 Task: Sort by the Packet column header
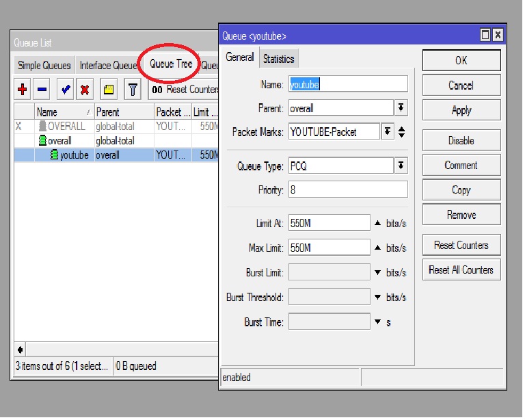(x=173, y=112)
